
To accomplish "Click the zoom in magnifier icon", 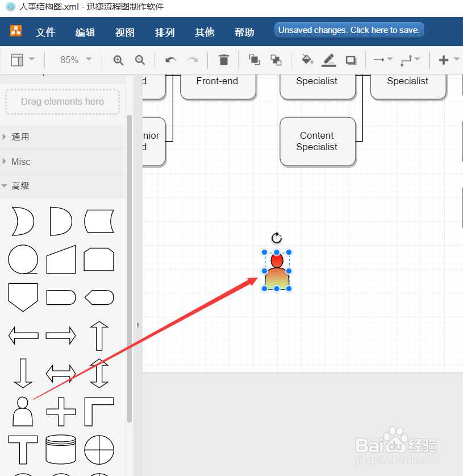I will tap(118, 60).
